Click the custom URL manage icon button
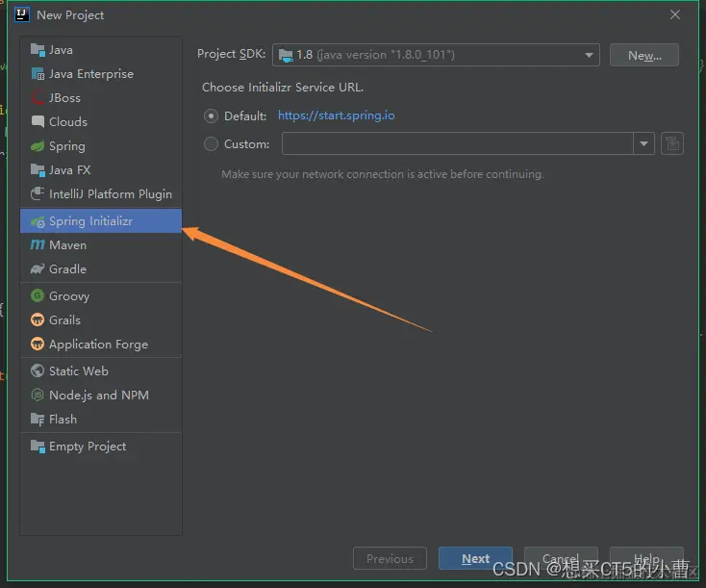The image size is (706, 588). (671, 143)
